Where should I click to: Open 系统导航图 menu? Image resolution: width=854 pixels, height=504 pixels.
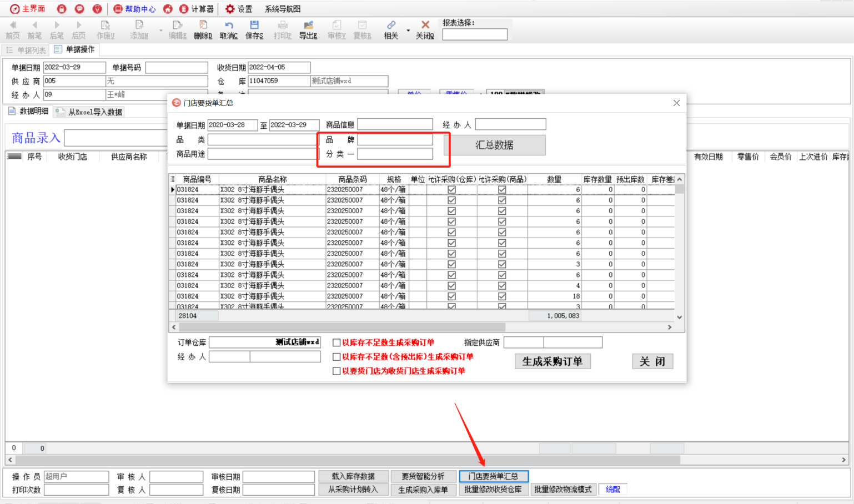[x=283, y=9]
